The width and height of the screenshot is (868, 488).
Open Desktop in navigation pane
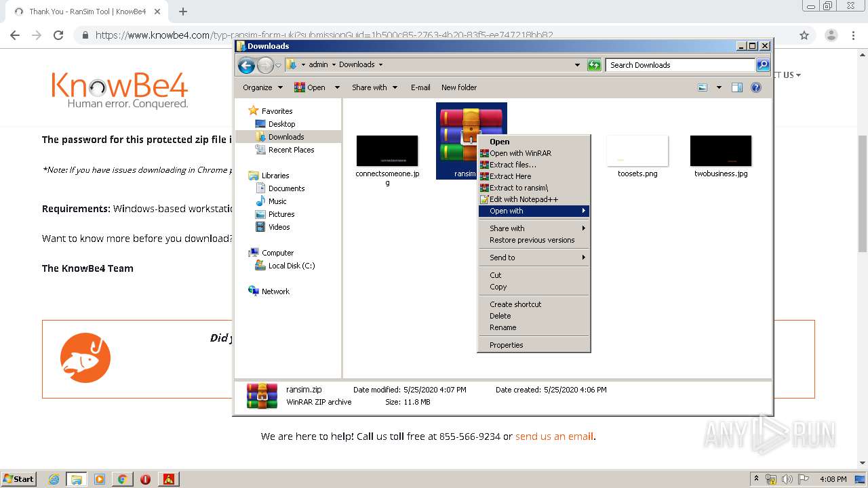[x=281, y=124]
